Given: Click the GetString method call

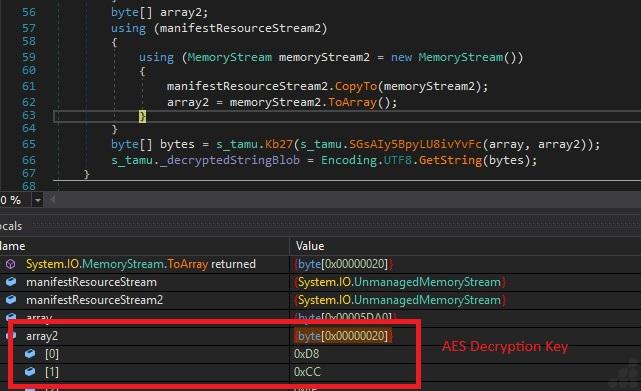Looking at the screenshot, I should [x=450, y=160].
